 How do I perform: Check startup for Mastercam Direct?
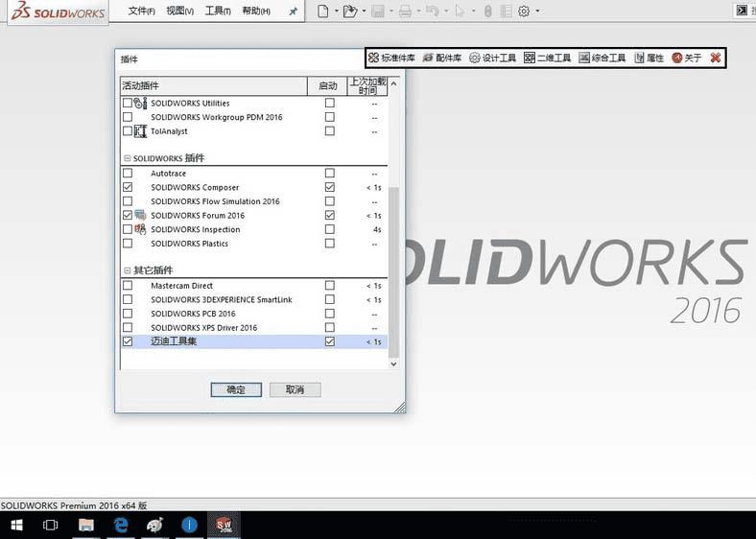click(330, 286)
